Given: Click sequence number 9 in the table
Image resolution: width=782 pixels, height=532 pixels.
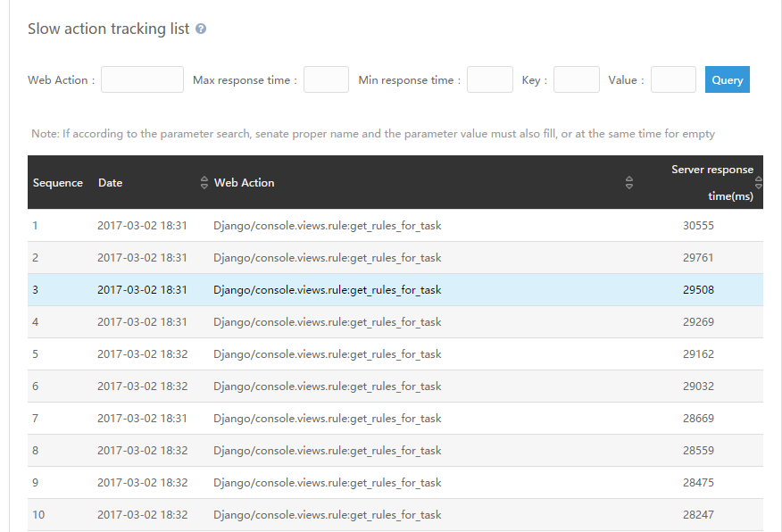Looking at the screenshot, I should [x=36, y=483].
